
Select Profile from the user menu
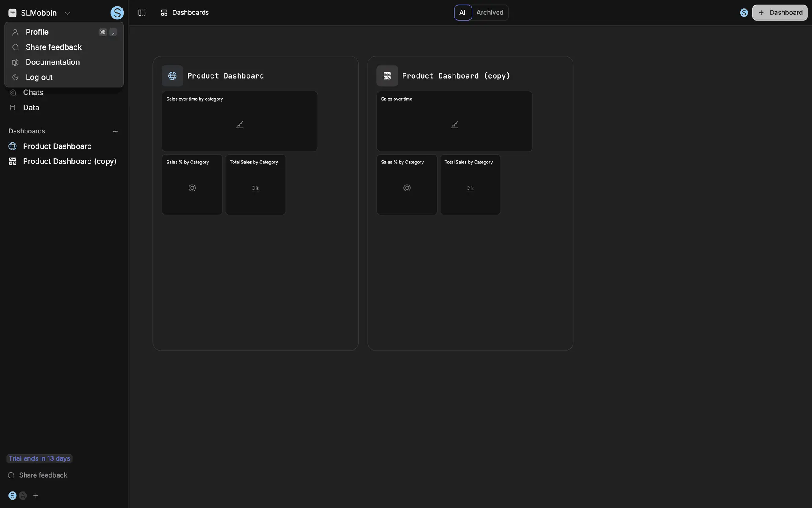(x=37, y=32)
